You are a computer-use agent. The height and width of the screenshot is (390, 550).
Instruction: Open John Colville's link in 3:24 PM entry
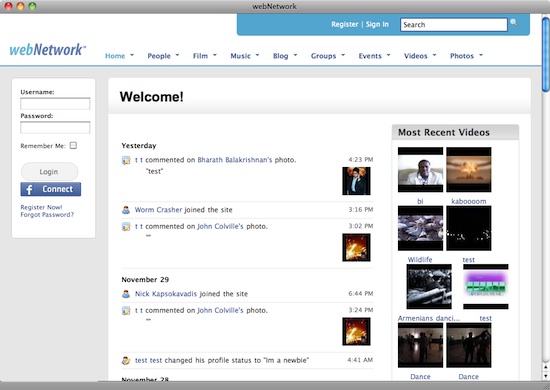click(x=220, y=310)
